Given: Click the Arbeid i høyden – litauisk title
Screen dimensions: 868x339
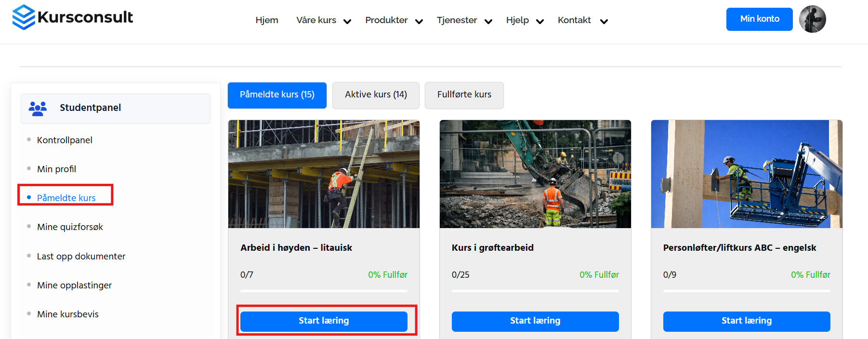Looking at the screenshot, I should [x=296, y=248].
